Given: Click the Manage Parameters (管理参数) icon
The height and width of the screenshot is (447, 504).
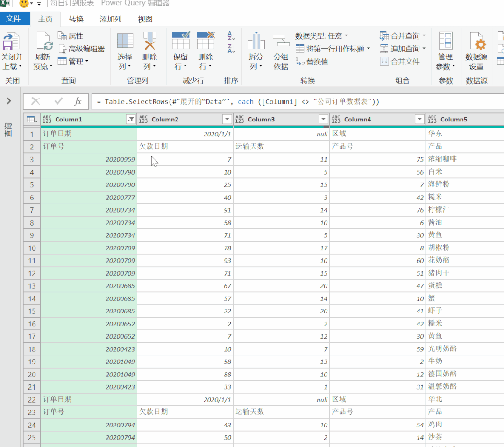Looking at the screenshot, I should coord(446,41).
